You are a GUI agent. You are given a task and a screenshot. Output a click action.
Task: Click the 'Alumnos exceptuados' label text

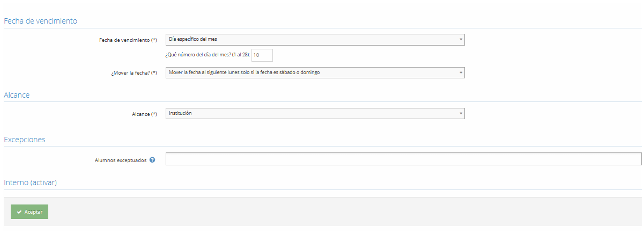(121, 160)
